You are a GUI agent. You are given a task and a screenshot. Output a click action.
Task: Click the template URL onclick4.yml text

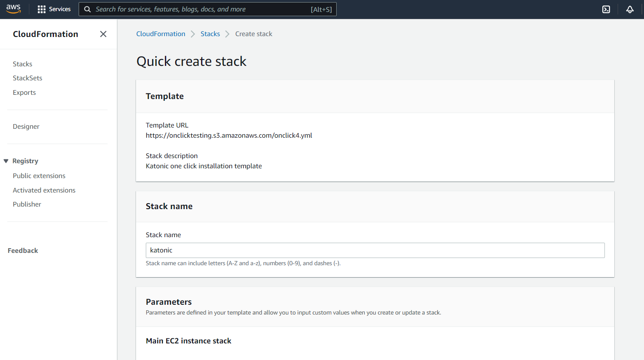[x=229, y=136]
